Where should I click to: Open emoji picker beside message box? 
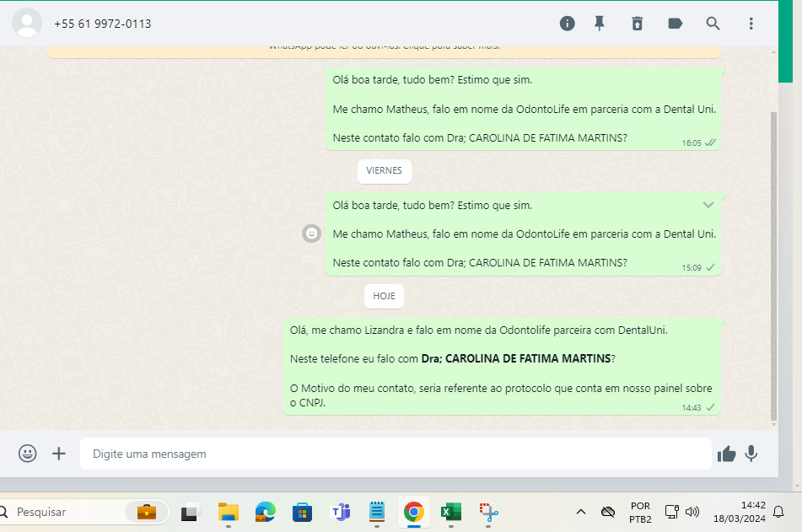point(28,454)
